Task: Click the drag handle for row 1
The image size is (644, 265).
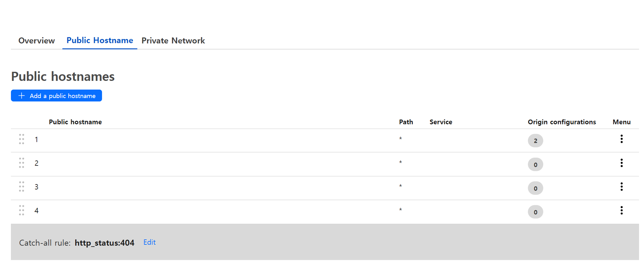Action: pos(22,139)
